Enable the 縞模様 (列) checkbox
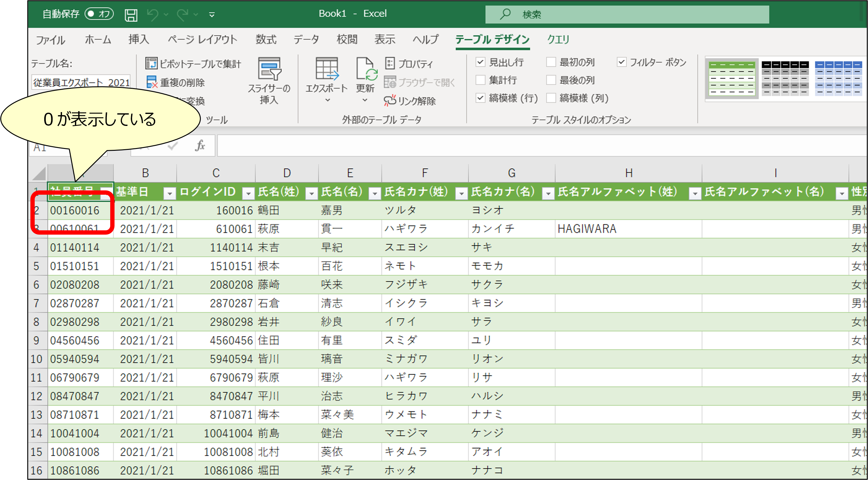This screenshot has height=480, width=868. (551, 98)
